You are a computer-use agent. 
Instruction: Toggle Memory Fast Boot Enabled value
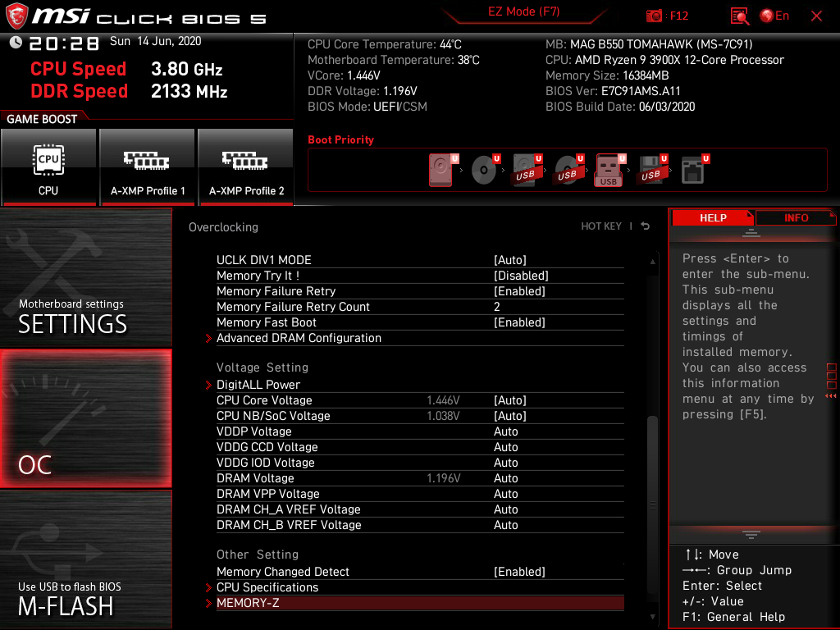click(519, 322)
